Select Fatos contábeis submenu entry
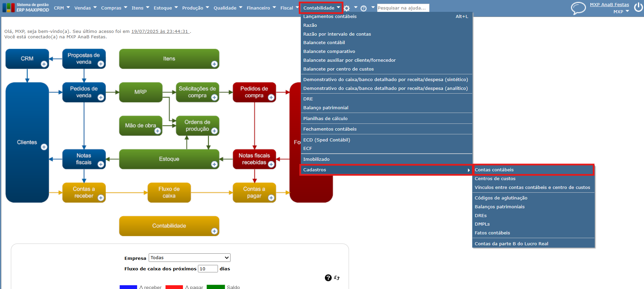This screenshot has width=644, height=289. pyautogui.click(x=533, y=233)
